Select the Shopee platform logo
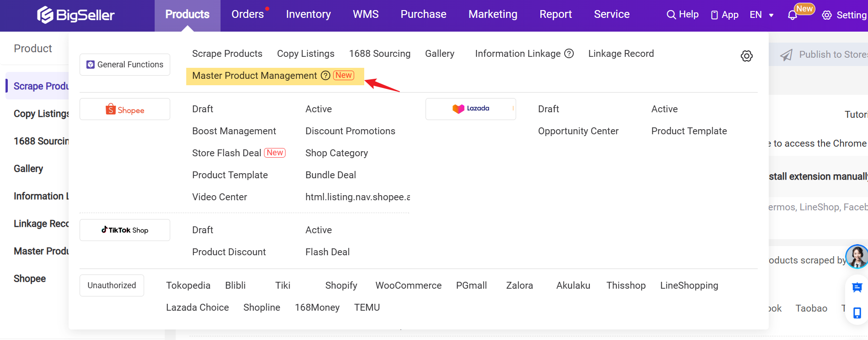This screenshot has height=340, width=868. click(x=125, y=109)
